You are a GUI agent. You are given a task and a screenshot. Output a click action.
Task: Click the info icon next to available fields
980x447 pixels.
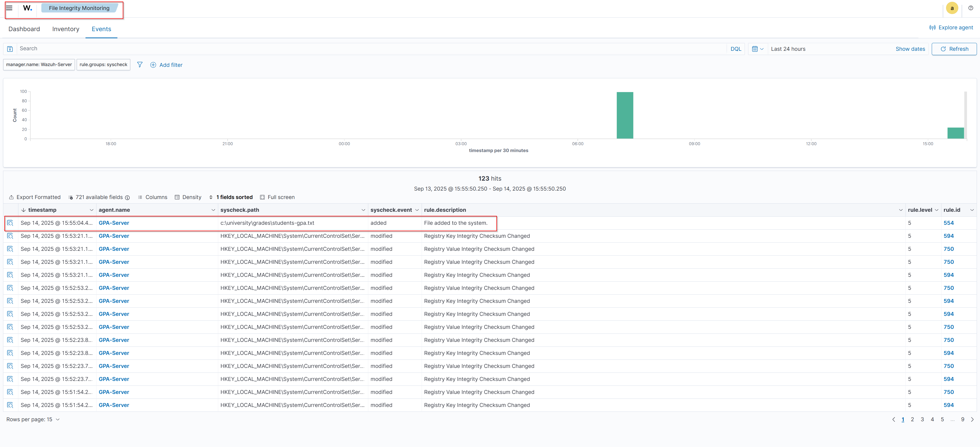[x=127, y=197]
